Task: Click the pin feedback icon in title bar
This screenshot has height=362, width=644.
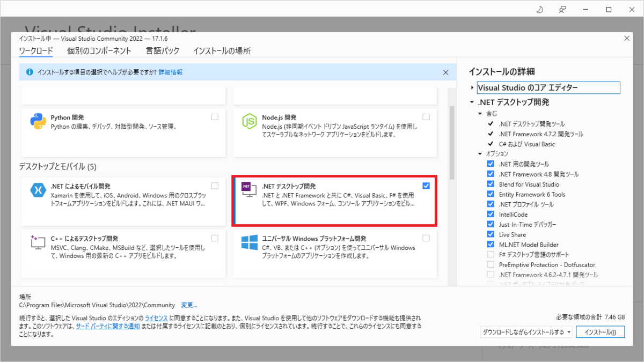Action: [x=562, y=10]
